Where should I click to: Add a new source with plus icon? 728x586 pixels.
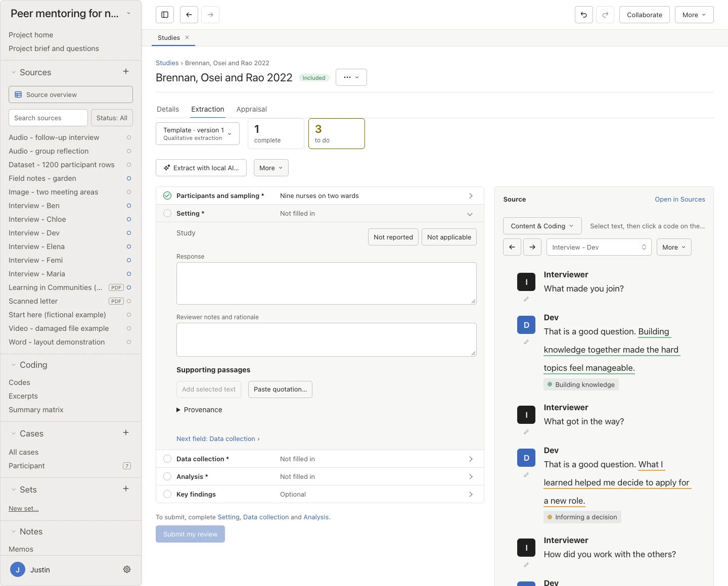click(126, 72)
